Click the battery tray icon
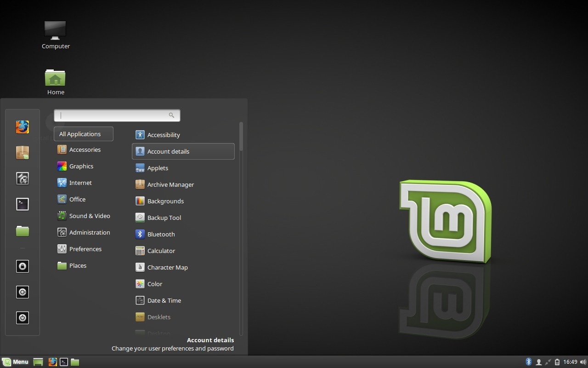The image size is (588, 368). click(557, 362)
